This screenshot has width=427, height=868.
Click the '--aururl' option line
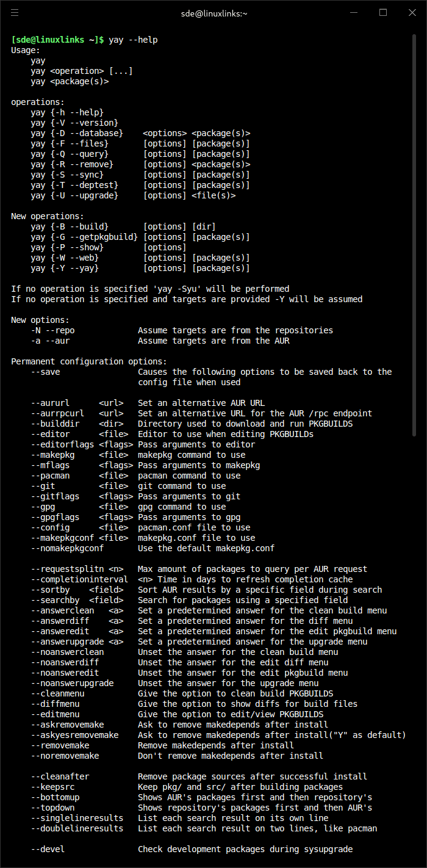point(148,403)
